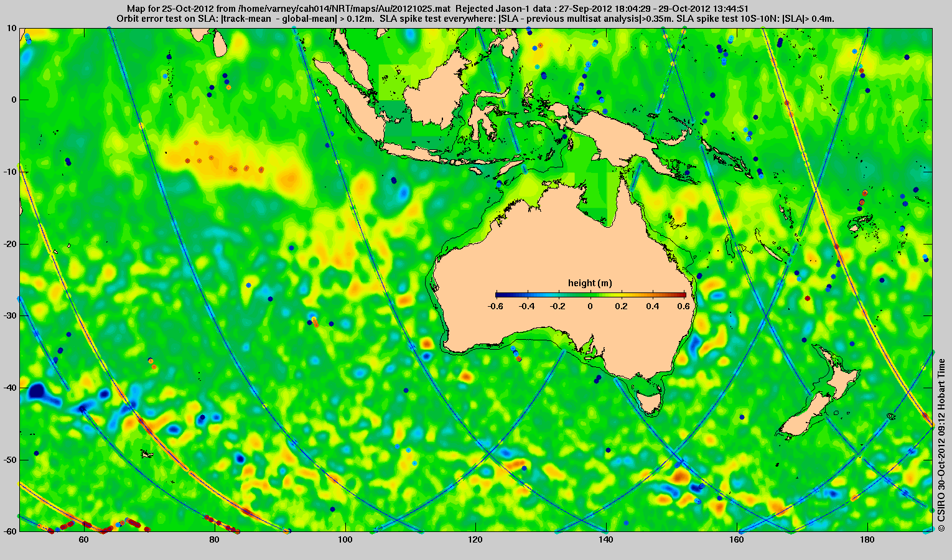
Task: Click the longitude axis label '140'
Action: click(x=606, y=539)
